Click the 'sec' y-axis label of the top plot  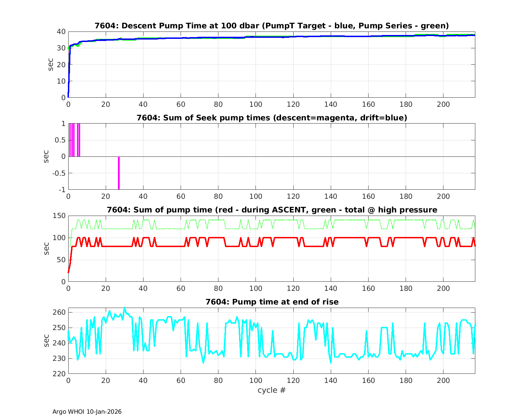tap(51, 64)
